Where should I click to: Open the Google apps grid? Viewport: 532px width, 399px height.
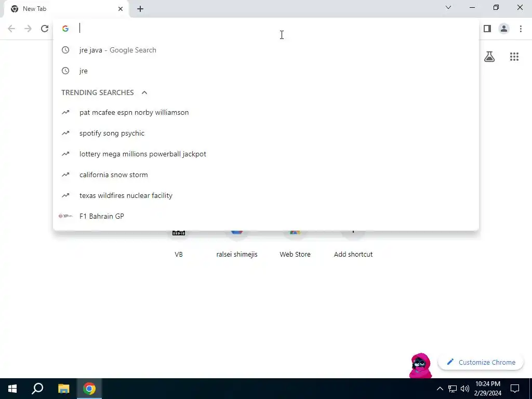pyautogui.click(x=514, y=57)
